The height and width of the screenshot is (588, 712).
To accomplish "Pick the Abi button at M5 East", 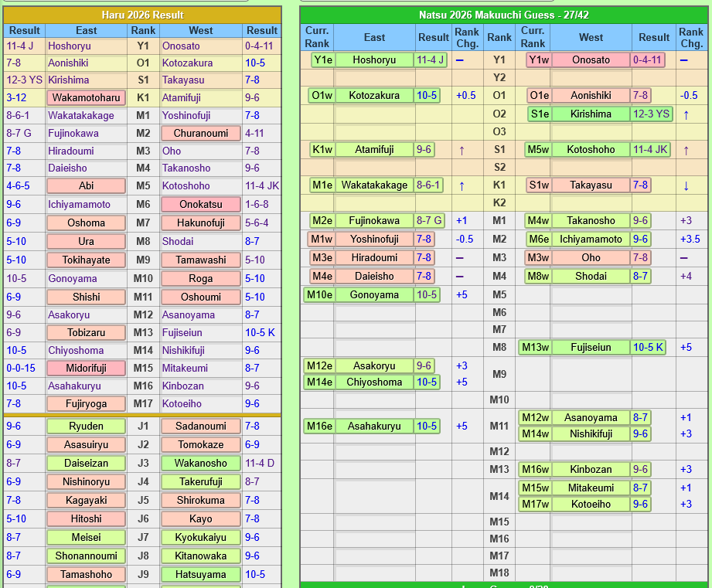I will (x=87, y=185).
